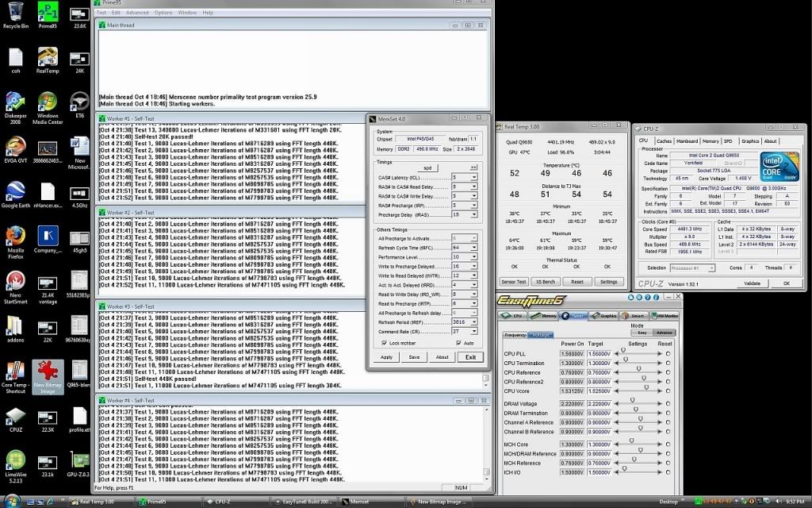Open the Windows Media Center desktop icon
The image size is (812, 508).
[48, 108]
